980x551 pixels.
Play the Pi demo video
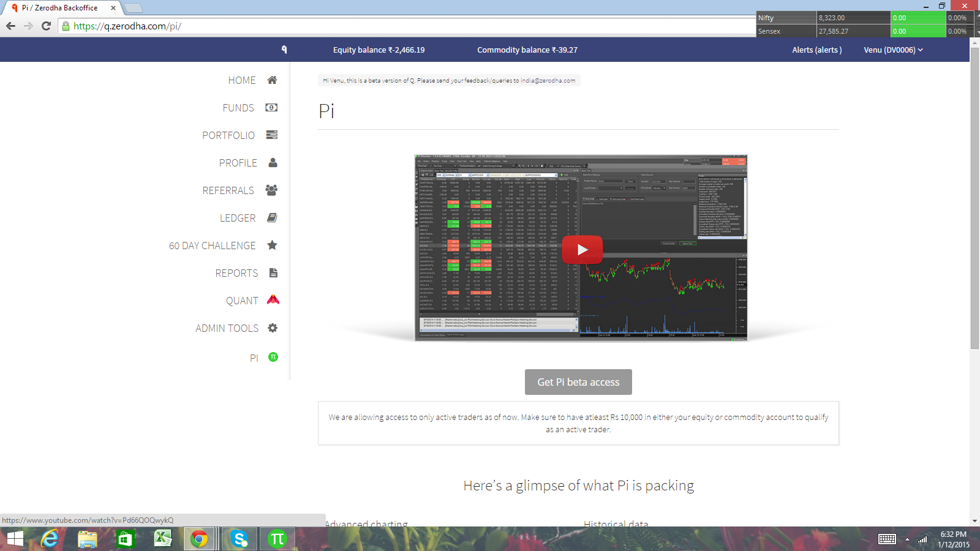coord(582,249)
